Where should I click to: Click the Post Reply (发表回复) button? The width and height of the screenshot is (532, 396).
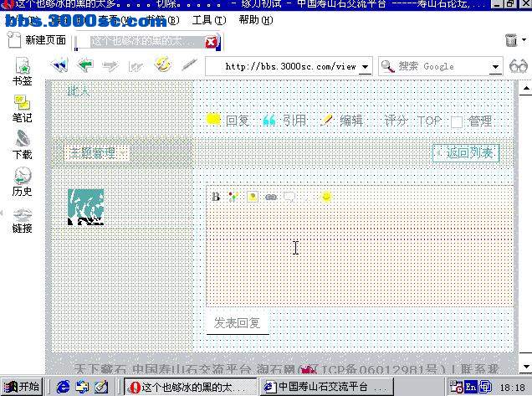click(x=238, y=322)
